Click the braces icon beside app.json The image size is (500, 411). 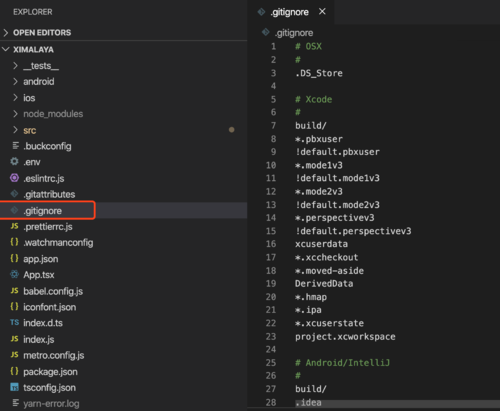[14, 258]
